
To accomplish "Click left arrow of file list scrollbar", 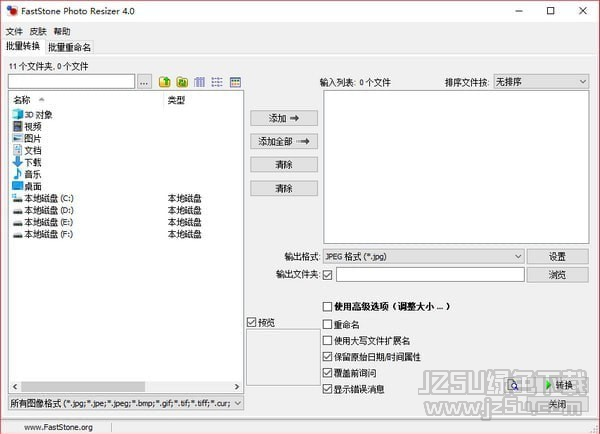I will (15, 387).
